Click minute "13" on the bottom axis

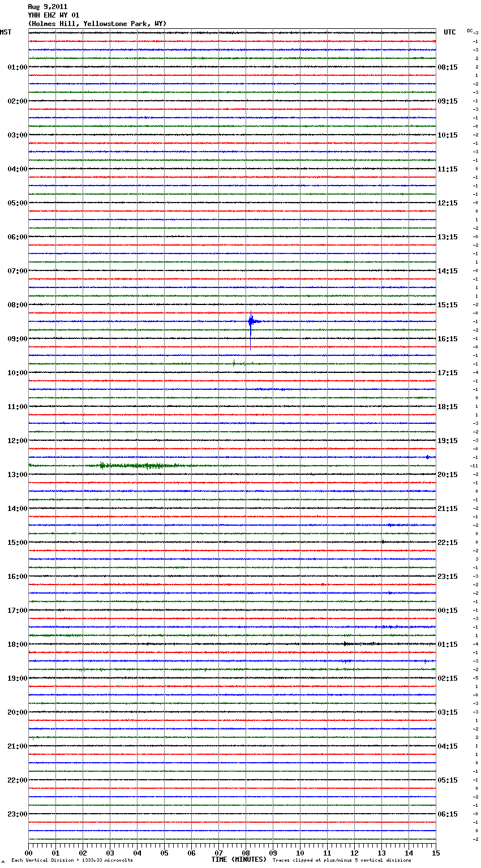click(x=381, y=853)
